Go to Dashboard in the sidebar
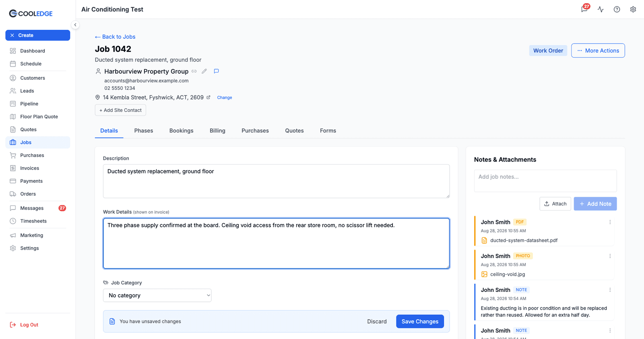The width and height of the screenshot is (644, 339). point(38,51)
